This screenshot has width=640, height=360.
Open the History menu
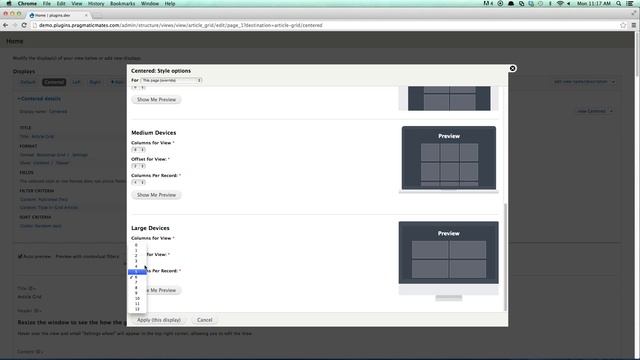click(96, 3)
